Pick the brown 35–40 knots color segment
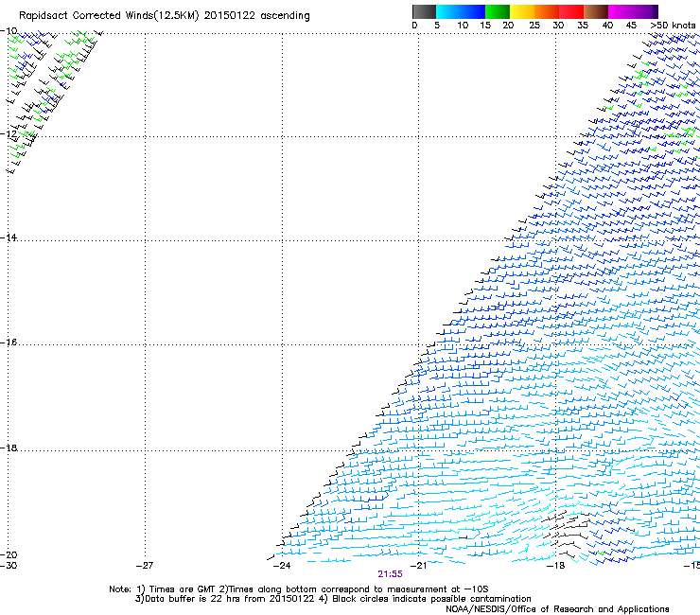 coord(596,11)
